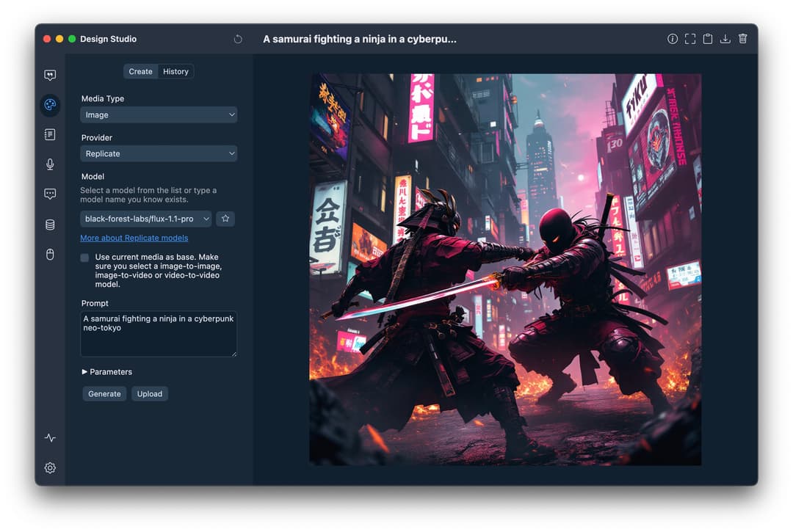Copy image with the clipboard icon
The width and height of the screenshot is (793, 532).
pos(708,39)
